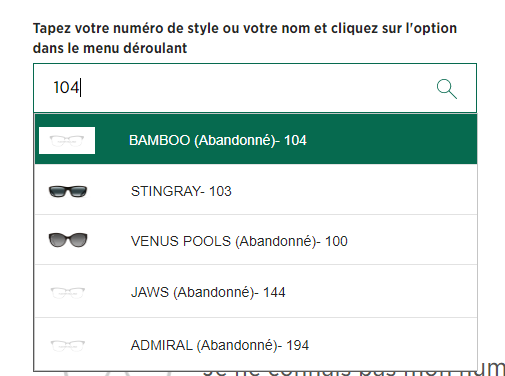Click the 'Tapez votre numéro de style' instruction label
The width and height of the screenshot is (505, 376).
pos(245,38)
